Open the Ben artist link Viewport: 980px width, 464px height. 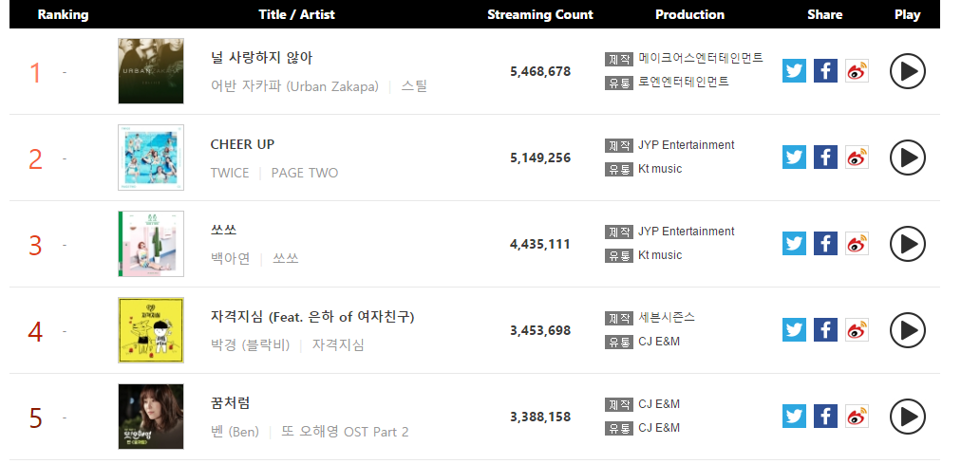click(x=235, y=432)
